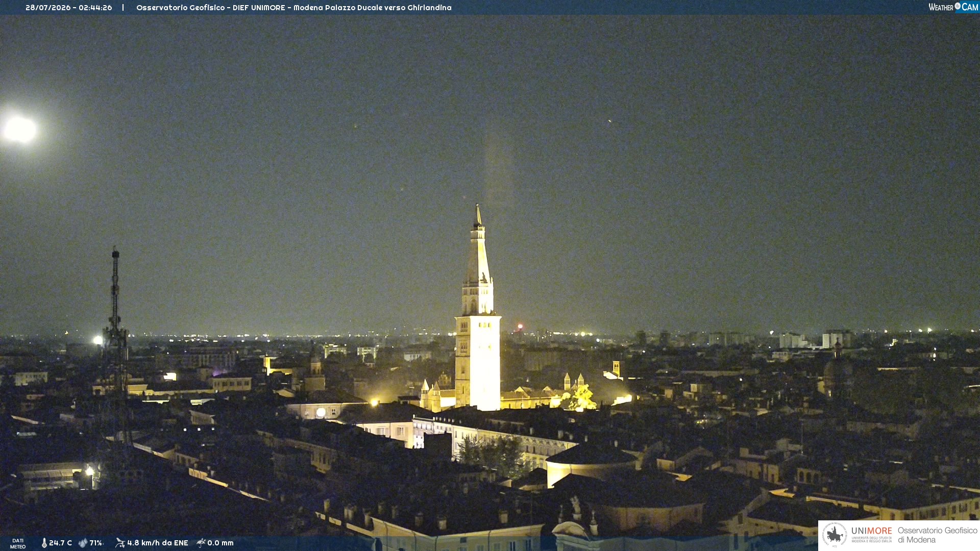
Task: Click the humidity droplets icon
Action: click(x=83, y=543)
